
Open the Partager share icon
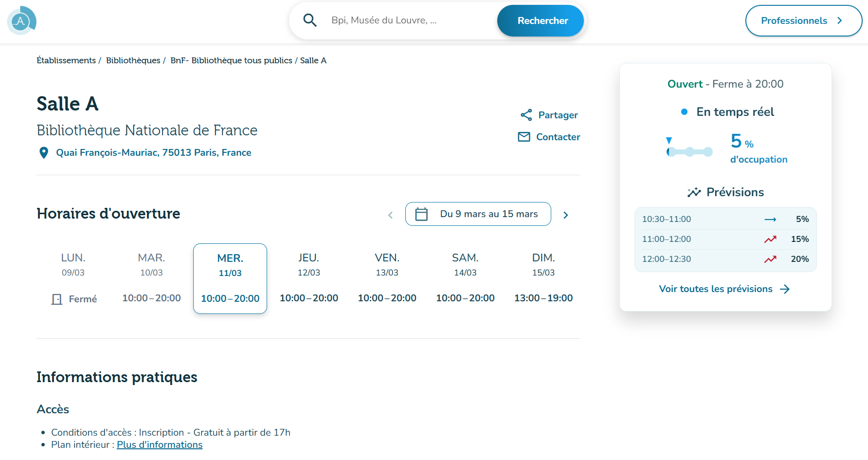pyautogui.click(x=526, y=115)
